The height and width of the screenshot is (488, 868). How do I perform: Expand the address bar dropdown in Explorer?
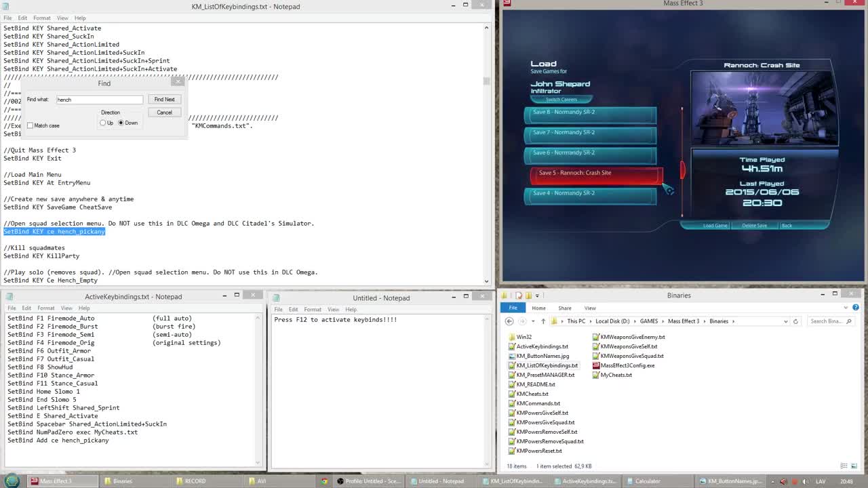point(785,321)
